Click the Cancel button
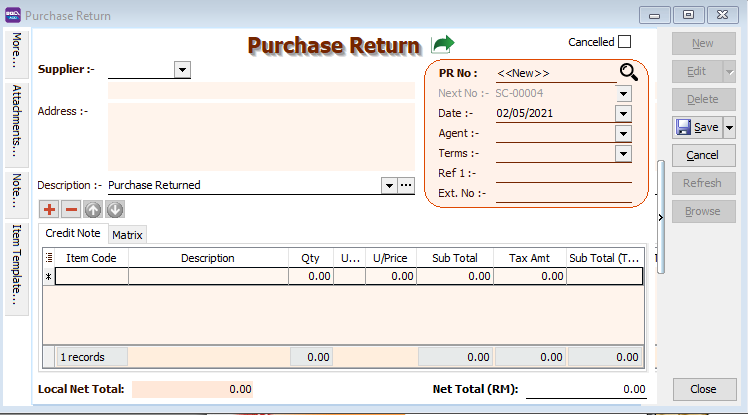This screenshot has height=415, width=748. (x=702, y=155)
